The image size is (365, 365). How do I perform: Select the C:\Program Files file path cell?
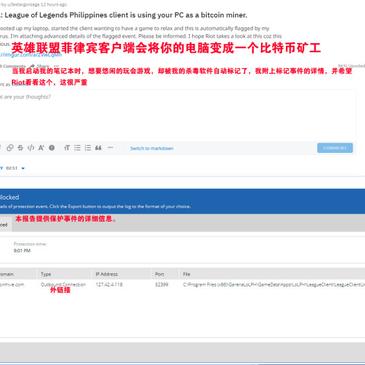click(274, 285)
